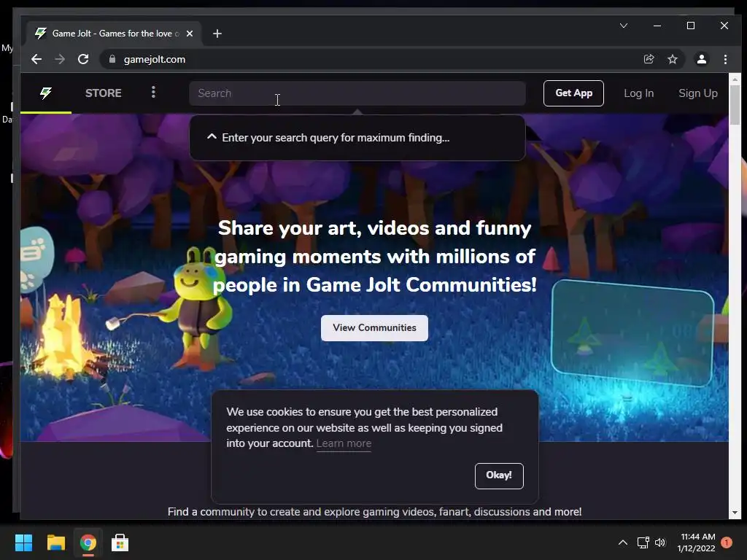Click the page scrollbar up arrow
Image resolution: width=747 pixels, height=560 pixels.
coord(734,79)
